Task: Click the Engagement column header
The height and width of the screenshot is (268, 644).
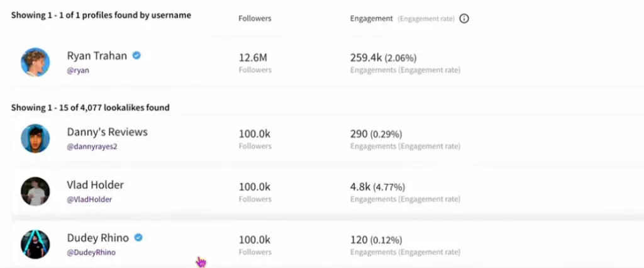Action: point(371,19)
